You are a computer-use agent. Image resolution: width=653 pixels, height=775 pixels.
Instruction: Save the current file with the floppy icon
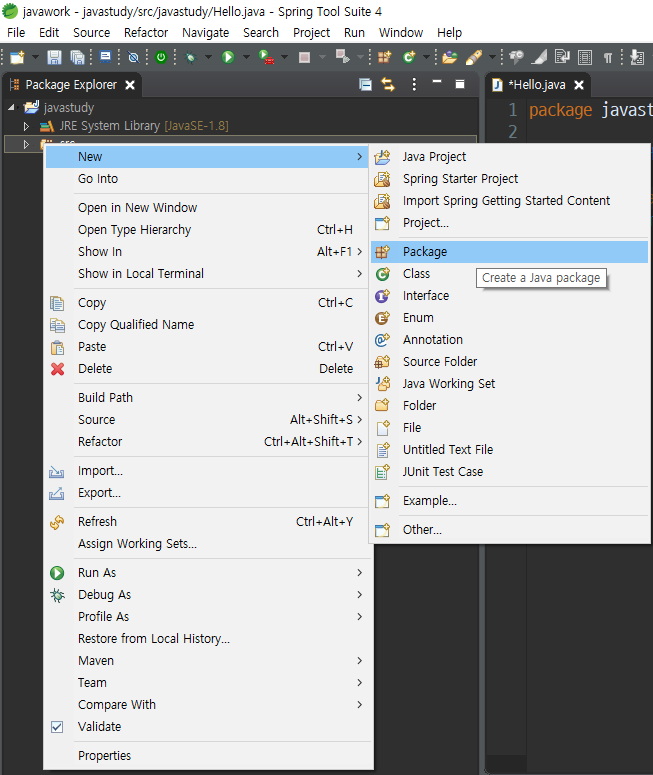(x=54, y=57)
